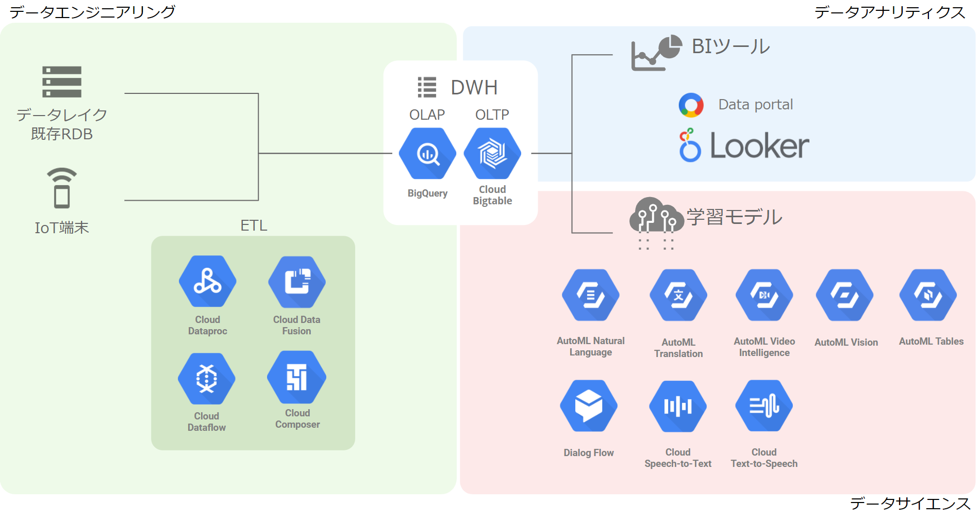
Task: Click the 'データサイエンス' label
Action: coord(910,504)
